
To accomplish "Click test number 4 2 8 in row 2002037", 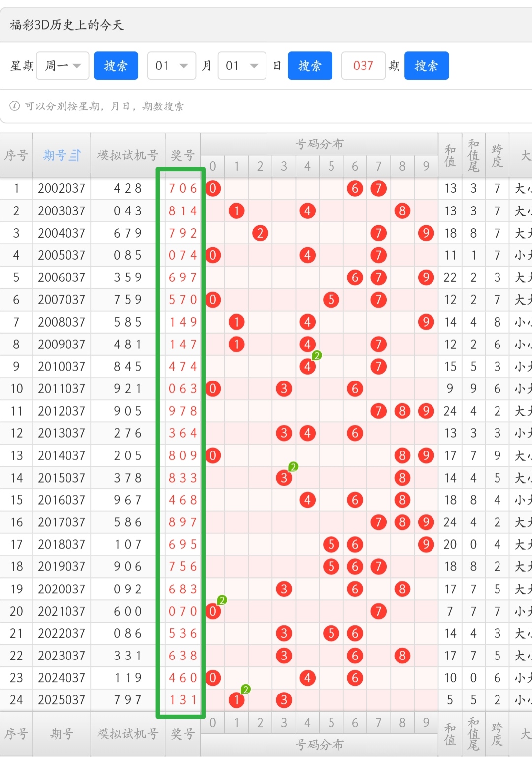I will 128,188.
